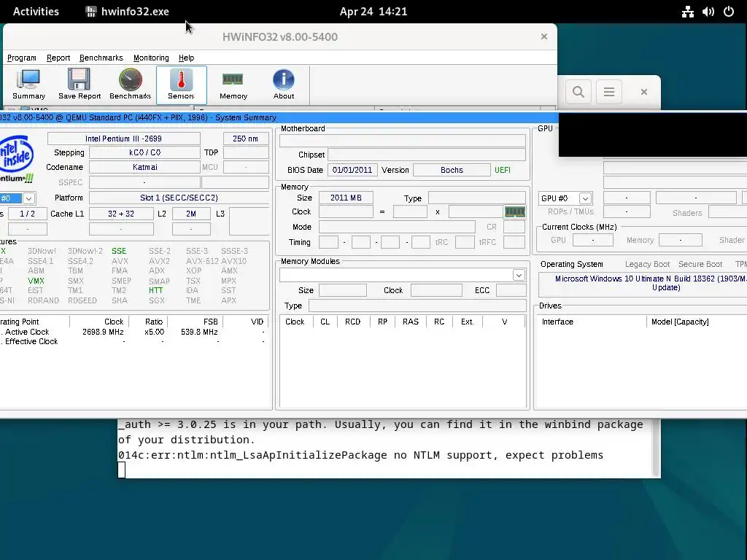Open the power icon in top bar
Screen dimensions: 747x560
(729, 12)
